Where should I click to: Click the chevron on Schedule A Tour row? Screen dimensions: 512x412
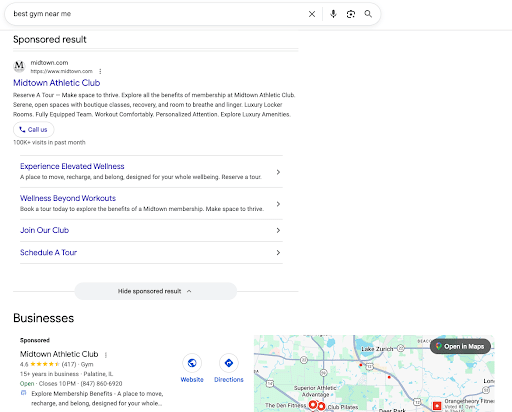[278, 253]
